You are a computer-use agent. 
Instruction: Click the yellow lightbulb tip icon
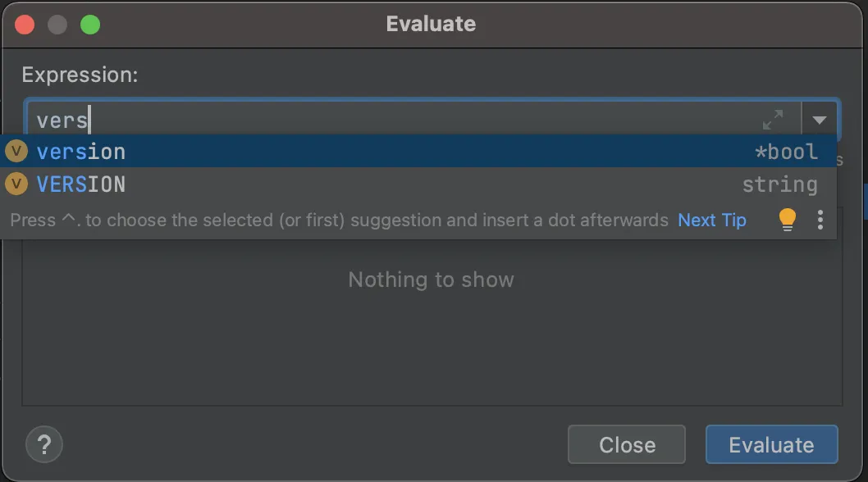(x=787, y=220)
